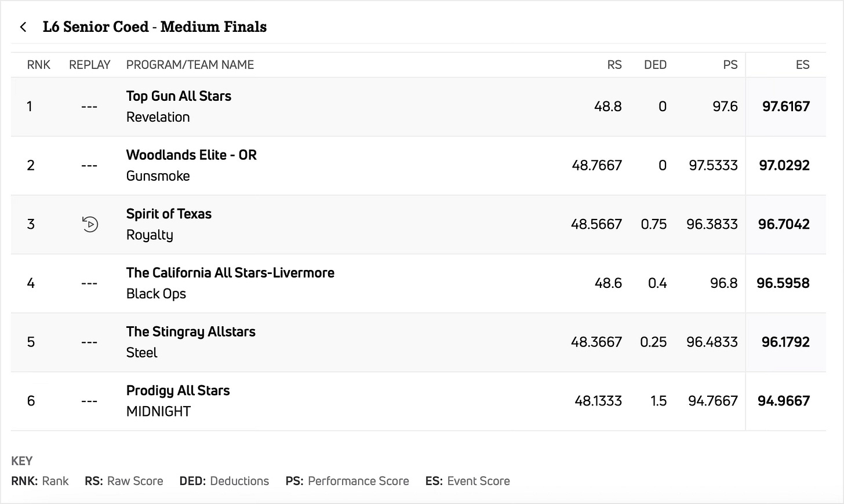The width and height of the screenshot is (844, 504).
Task: Select The Stingray Allstars row name
Action: click(191, 332)
